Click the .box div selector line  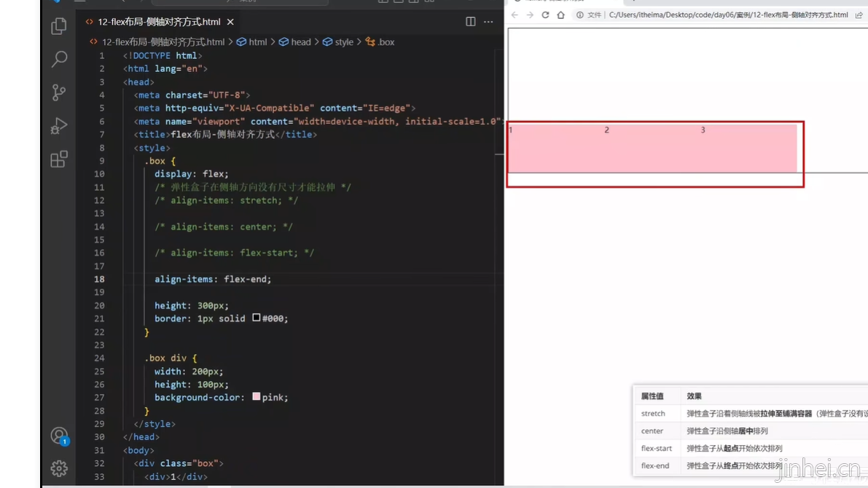(171, 358)
